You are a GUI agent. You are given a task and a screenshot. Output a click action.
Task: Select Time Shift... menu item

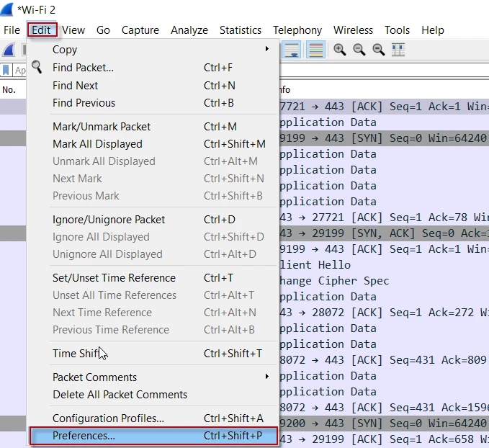76,353
